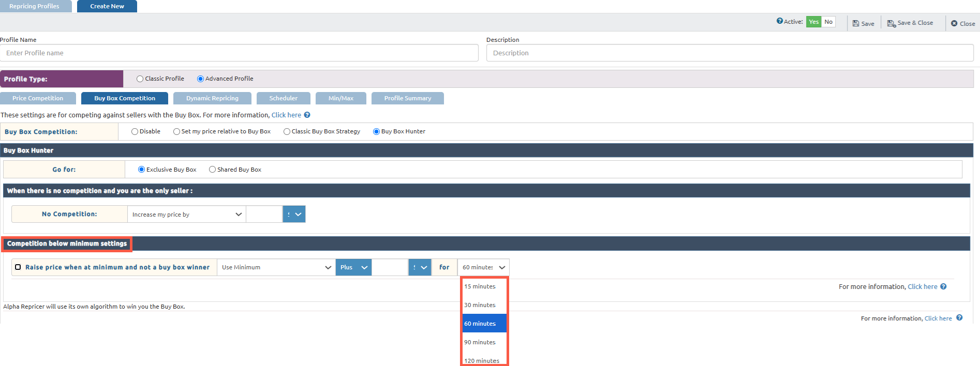Expand the Use Minimum dropdown
Viewport: 980px width, 366px height.
tap(276, 267)
